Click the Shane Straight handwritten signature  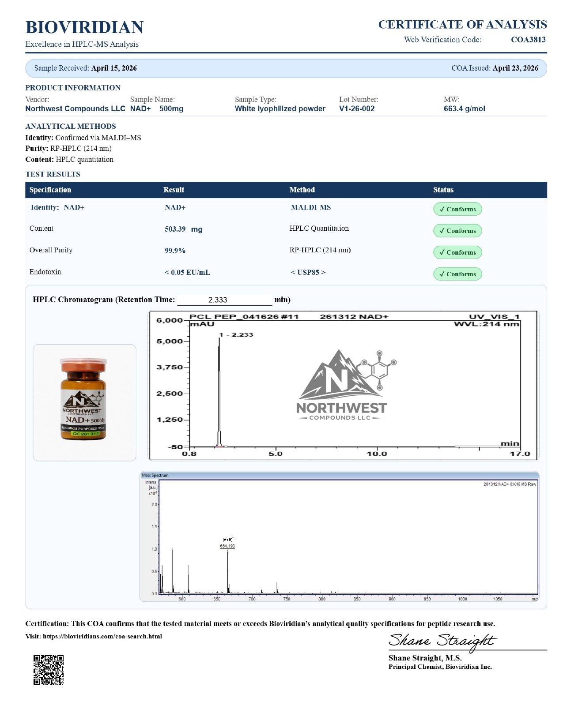(x=442, y=641)
